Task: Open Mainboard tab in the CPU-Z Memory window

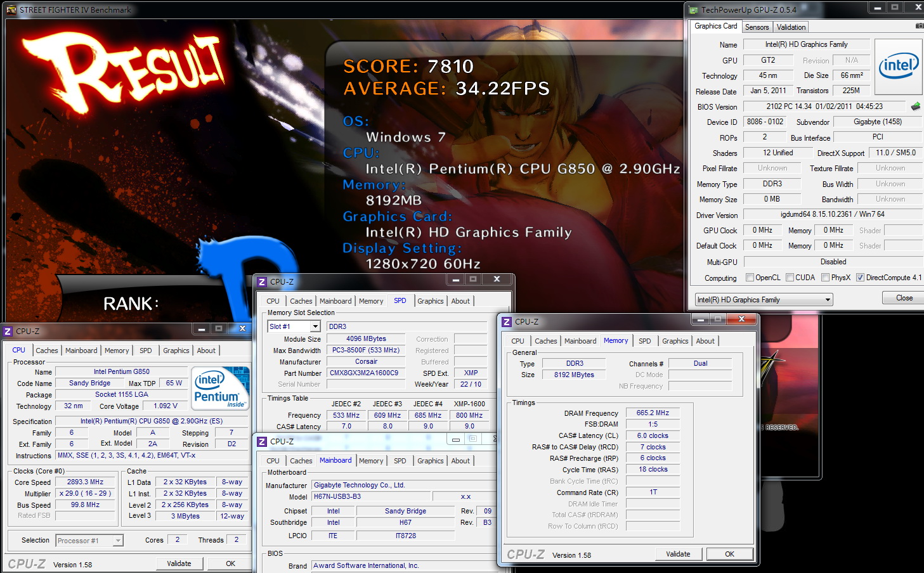Action: 580,341
